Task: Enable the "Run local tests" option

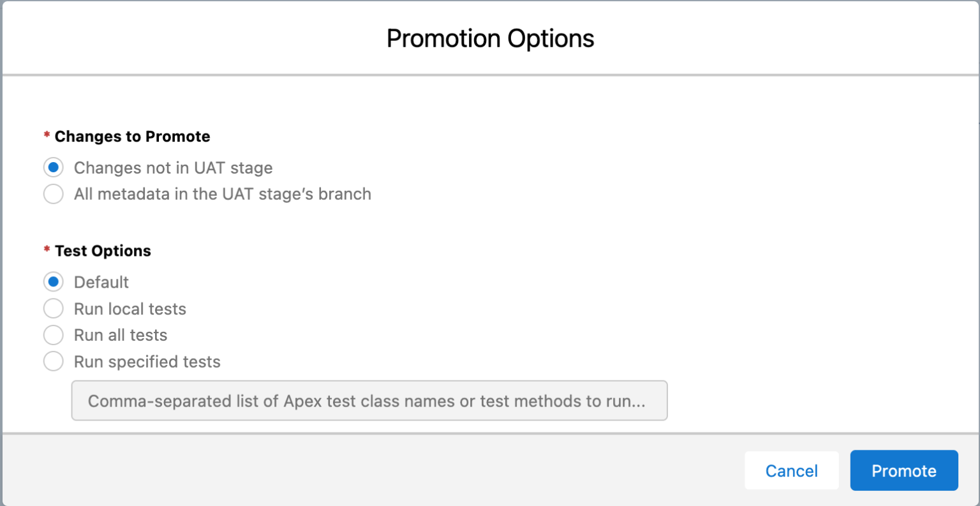Action: click(x=54, y=308)
